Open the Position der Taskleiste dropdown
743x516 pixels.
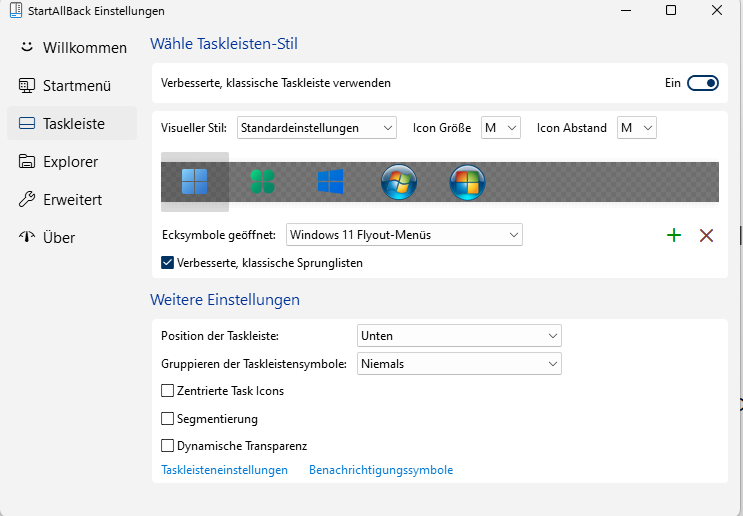(x=459, y=336)
